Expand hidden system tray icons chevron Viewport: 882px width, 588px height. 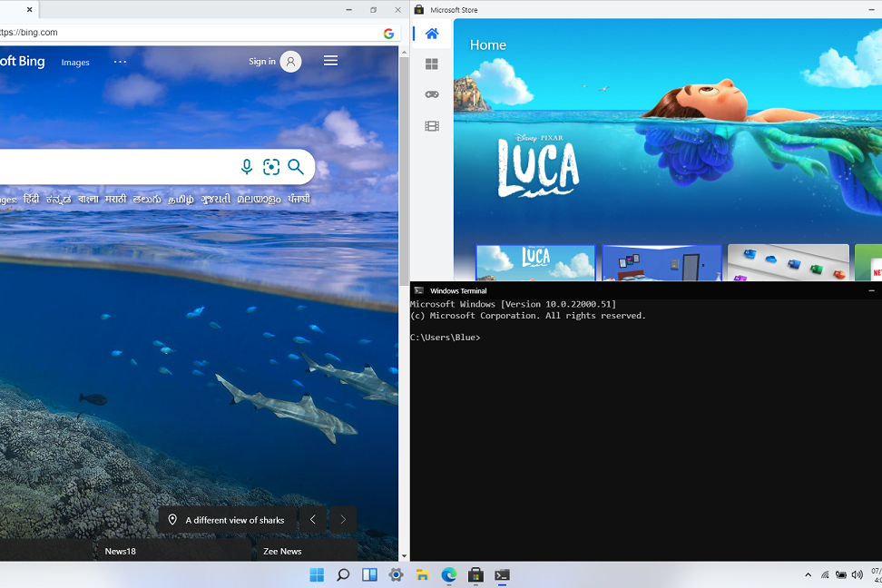click(808, 574)
